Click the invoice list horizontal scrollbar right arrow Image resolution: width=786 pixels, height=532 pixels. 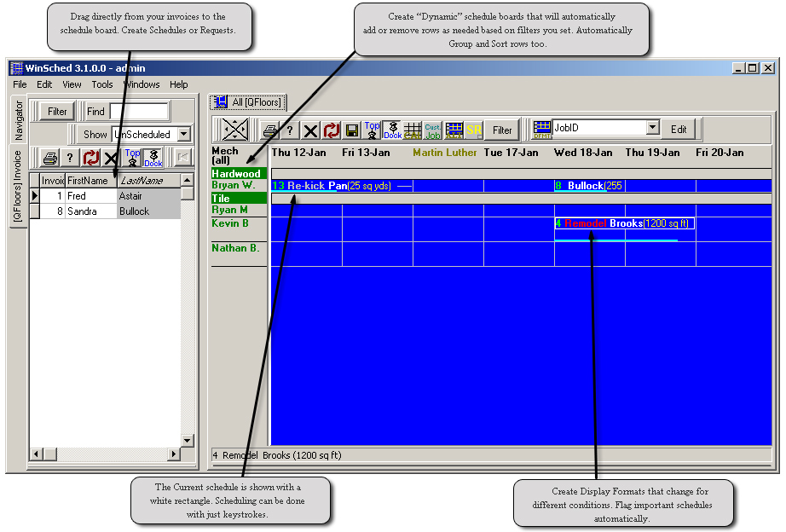(174, 454)
